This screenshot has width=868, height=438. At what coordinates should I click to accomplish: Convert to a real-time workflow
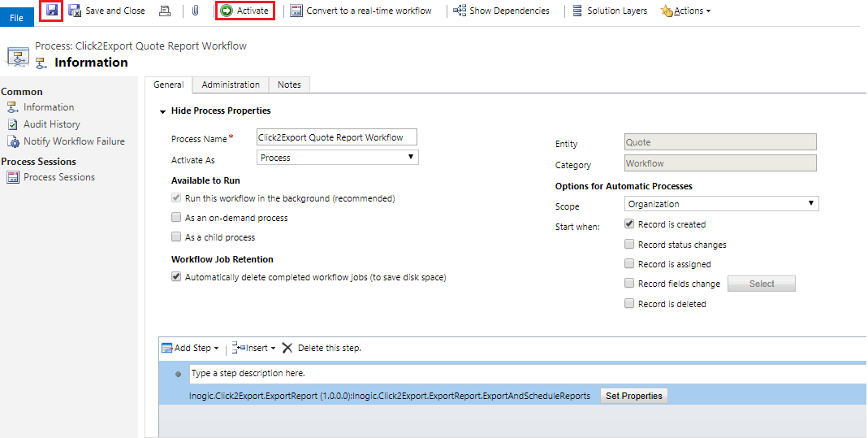pyautogui.click(x=361, y=11)
